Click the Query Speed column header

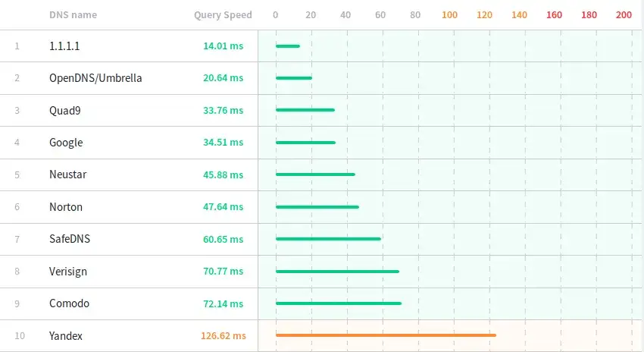(x=223, y=15)
